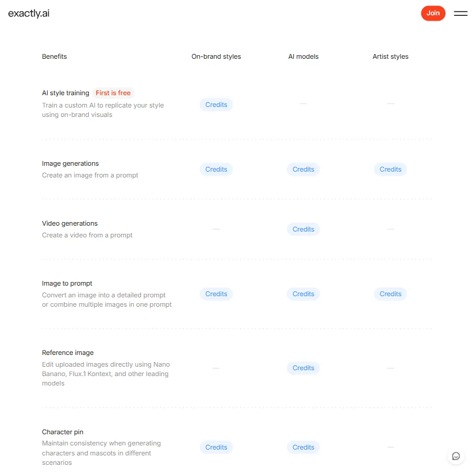Click Artist styles Credits for Image generations
Viewport: 476px width, 476px height.
(390, 169)
